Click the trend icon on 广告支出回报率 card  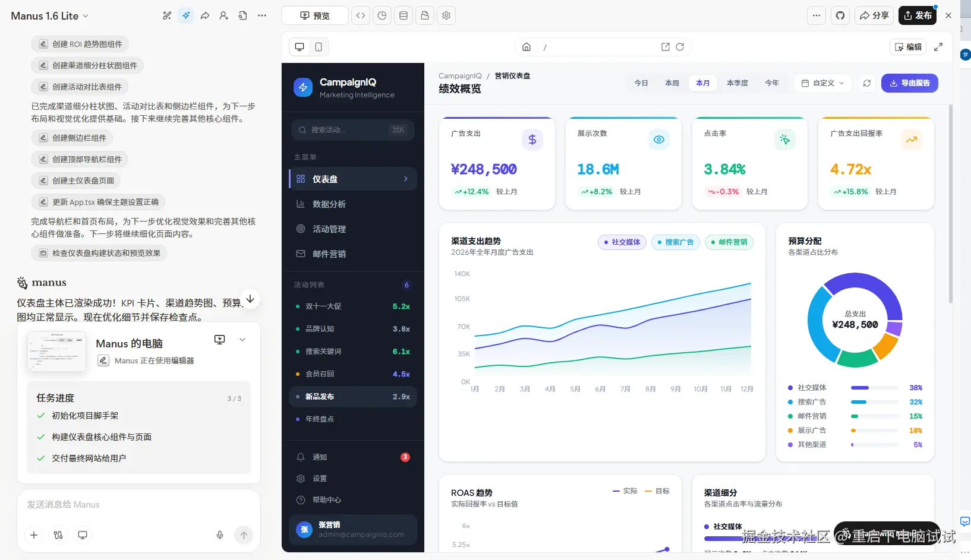[912, 140]
